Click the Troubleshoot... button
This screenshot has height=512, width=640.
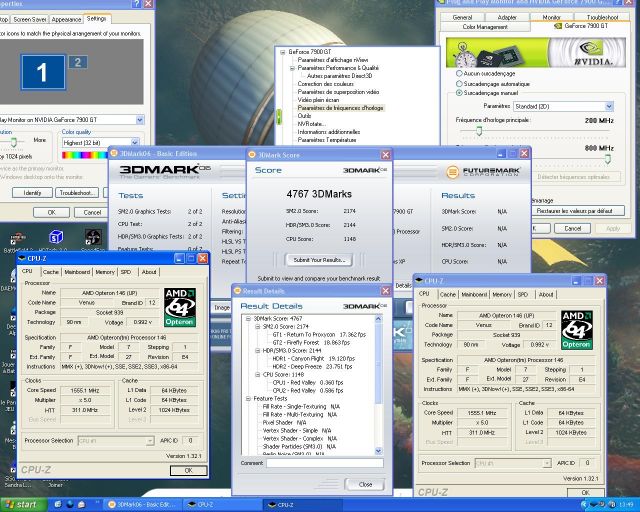click(77, 193)
